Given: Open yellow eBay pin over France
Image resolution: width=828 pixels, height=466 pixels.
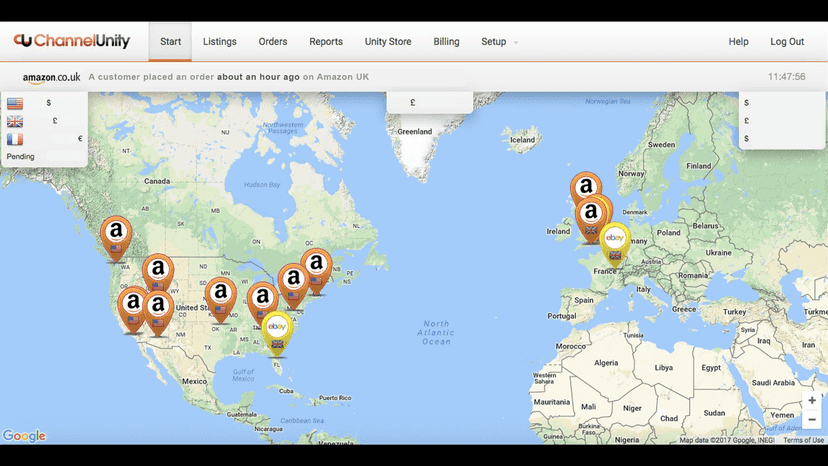Looking at the screenshot, I should (x=615, y=244).
